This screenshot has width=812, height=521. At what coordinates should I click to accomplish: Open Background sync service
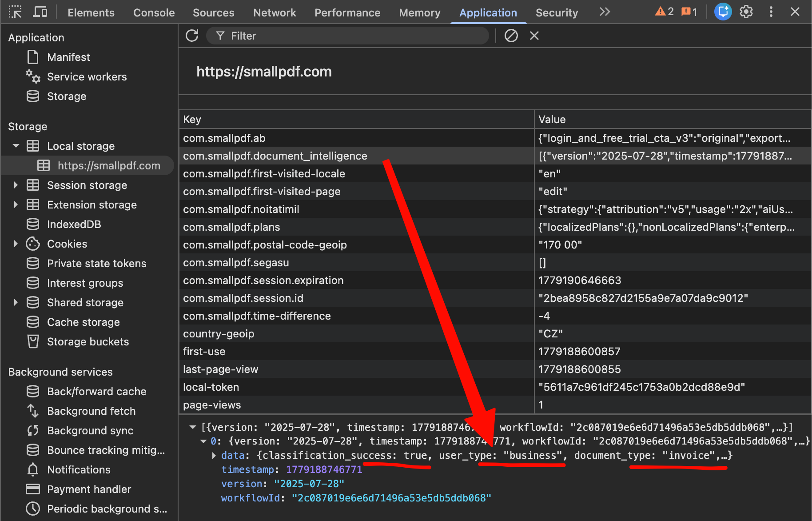[x=90, y=430]
